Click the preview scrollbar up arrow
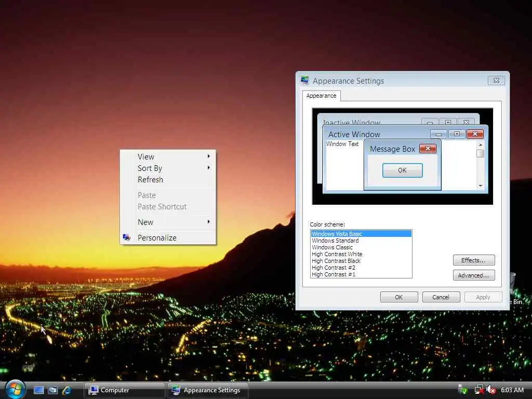Screen dimensions: 532x399 click(x=481, y=144)
